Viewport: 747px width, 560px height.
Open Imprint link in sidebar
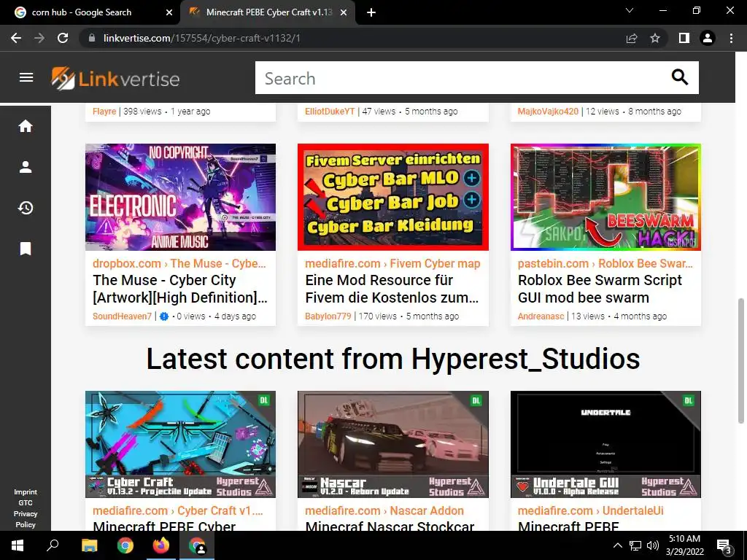pyautogui.click(x=26, y=492)
